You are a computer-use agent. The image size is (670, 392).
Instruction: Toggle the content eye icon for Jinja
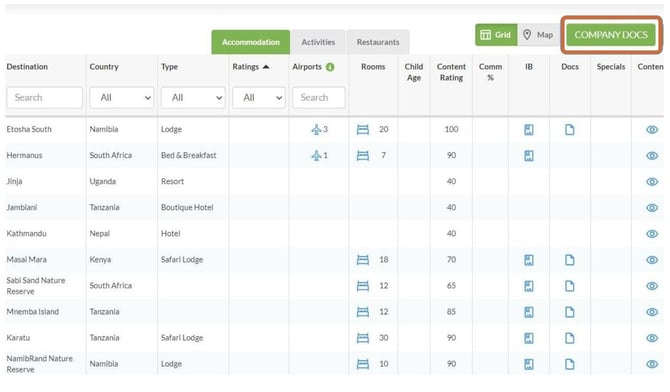coord(652,182)
